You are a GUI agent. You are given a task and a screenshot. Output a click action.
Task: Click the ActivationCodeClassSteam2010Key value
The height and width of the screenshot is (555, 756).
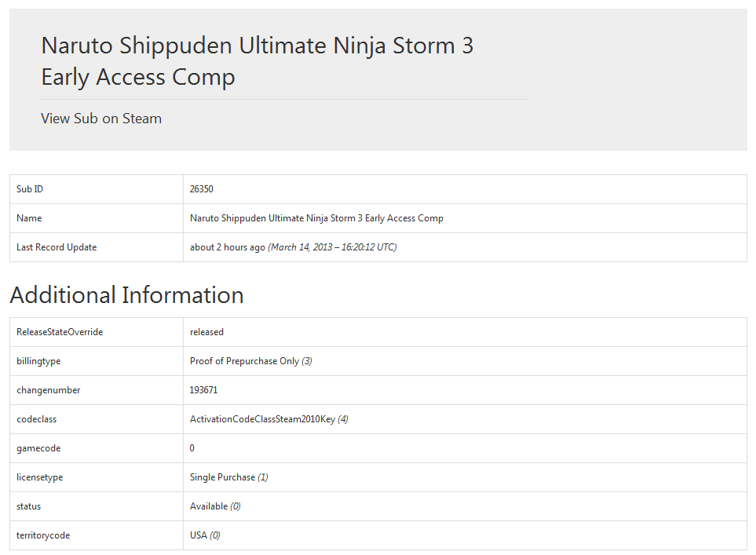pos(262,419)
